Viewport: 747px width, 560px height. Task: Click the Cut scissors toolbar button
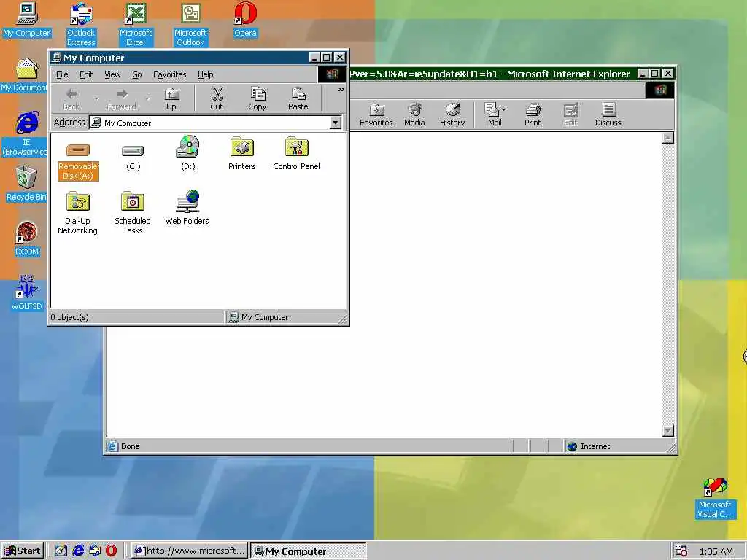[x=217, y=99]
